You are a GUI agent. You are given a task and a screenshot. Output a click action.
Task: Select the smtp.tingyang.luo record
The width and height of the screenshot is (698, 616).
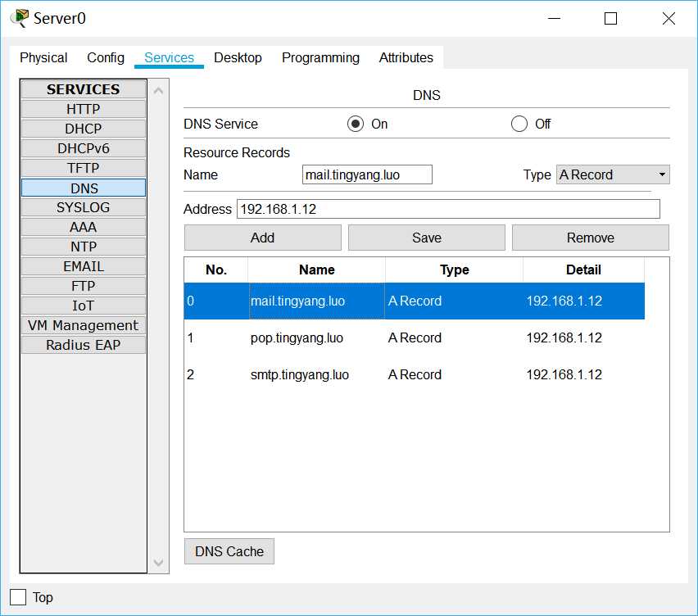pos(415,375)
